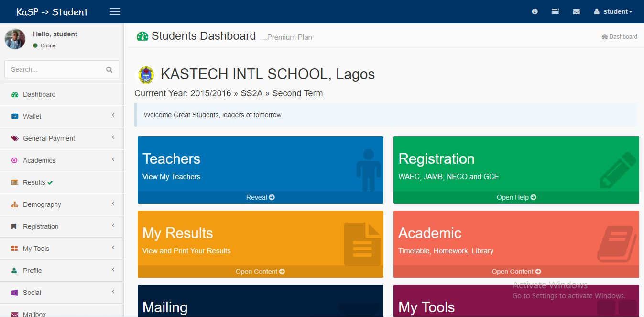
Task: Click Open Content under My Results
Action: pyautogui.click(x=260, y=272)
